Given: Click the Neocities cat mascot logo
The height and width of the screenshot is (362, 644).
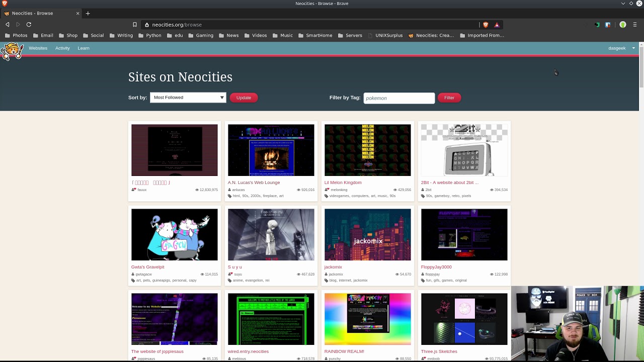Looking at the screenshot, I should pyautogui.click(x=12, y=51).
